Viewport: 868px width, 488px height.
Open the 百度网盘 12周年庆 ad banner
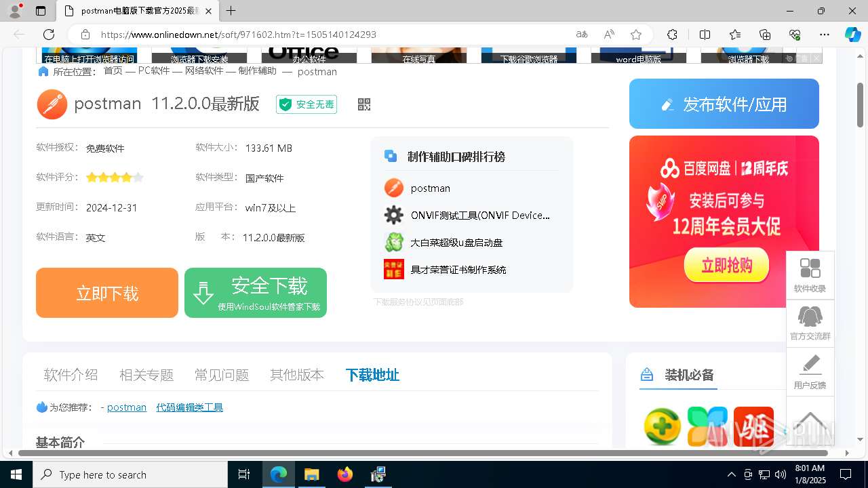coord(724,222)
